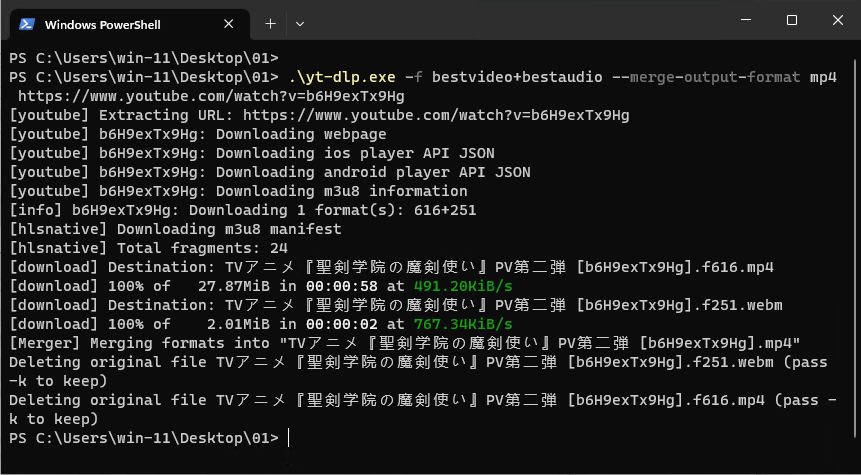The image size is (861, 475).
Task: Click the --merge-output-format option text
Action: (706, 77)
